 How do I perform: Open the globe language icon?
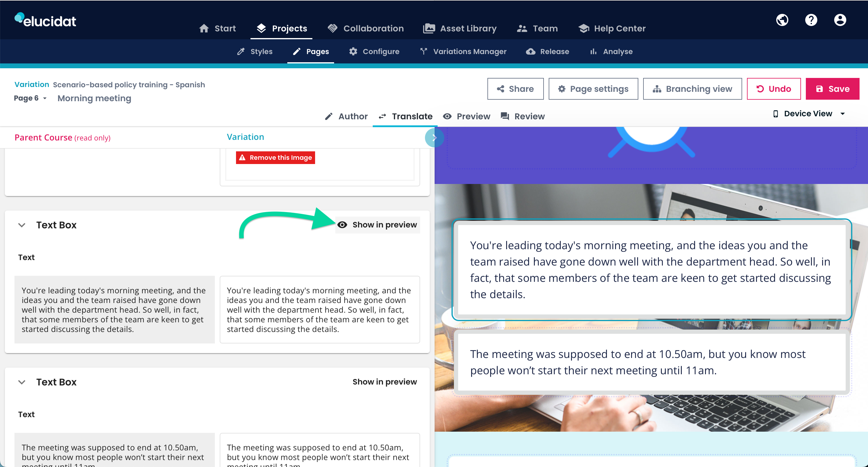[x=782, y=20]
